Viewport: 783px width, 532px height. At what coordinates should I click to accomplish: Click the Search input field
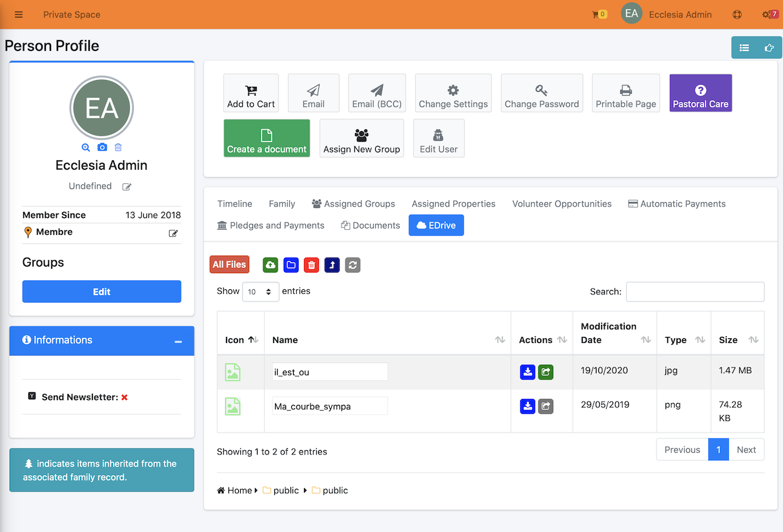click(x=695, y=292)
